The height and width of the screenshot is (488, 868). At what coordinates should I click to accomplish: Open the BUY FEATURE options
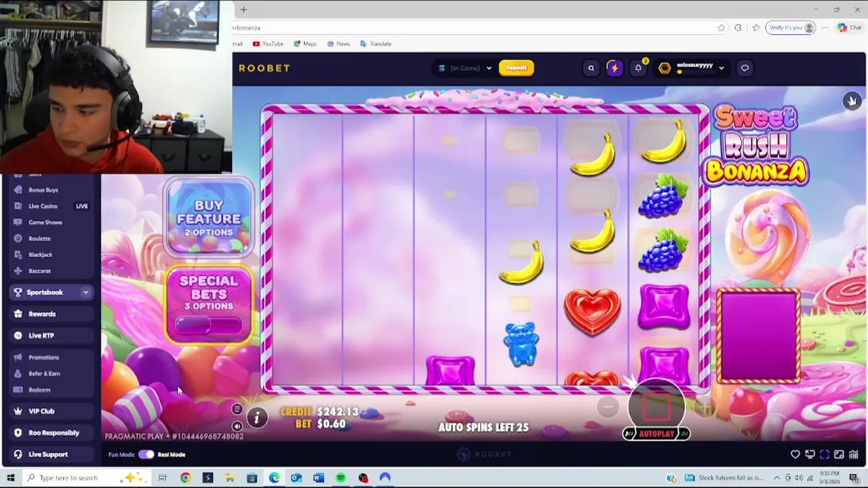pos(208,217)
